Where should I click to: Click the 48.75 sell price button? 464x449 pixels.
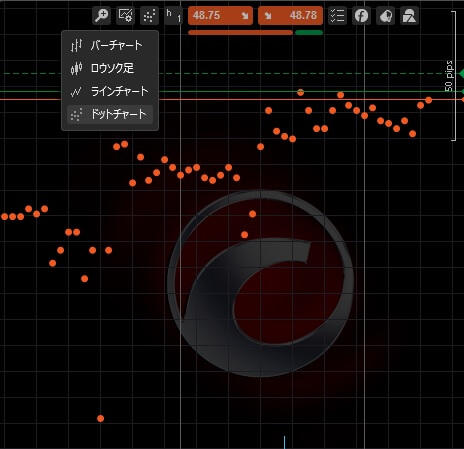pos(220,15)
